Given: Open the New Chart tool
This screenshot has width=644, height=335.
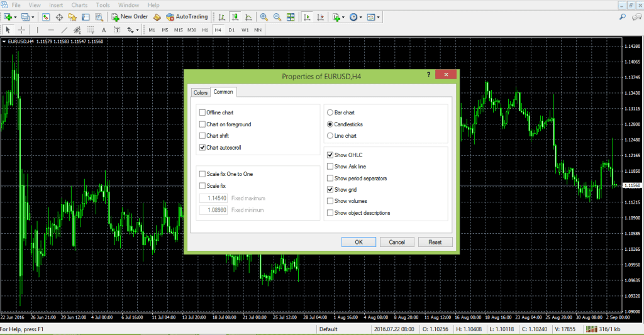Looking at the screenshot, I should (8, 17).
